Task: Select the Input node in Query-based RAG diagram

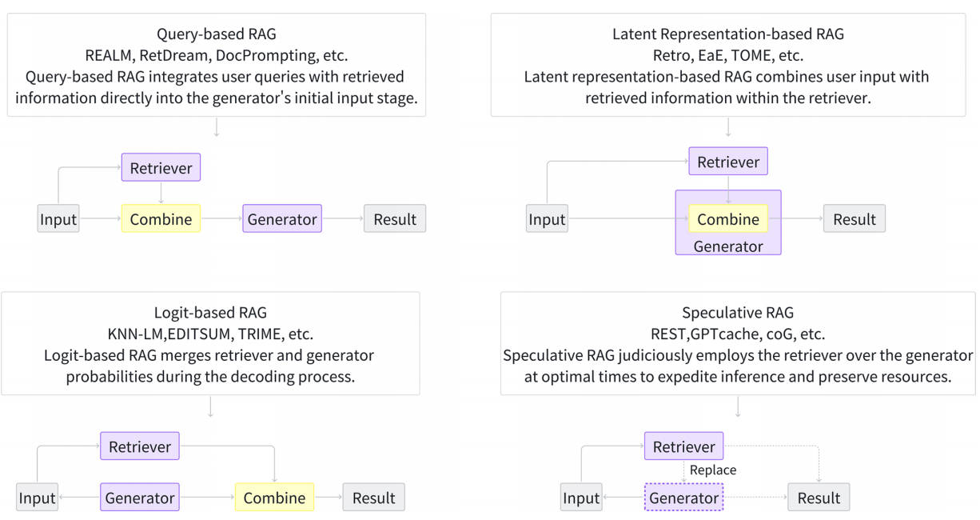Action: point(58,219)
